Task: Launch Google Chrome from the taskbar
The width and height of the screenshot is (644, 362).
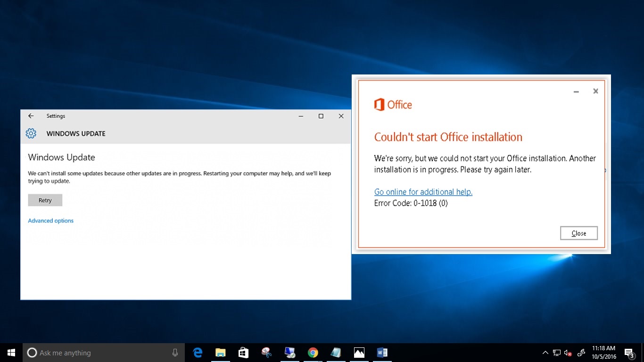Action: [313, 353]
